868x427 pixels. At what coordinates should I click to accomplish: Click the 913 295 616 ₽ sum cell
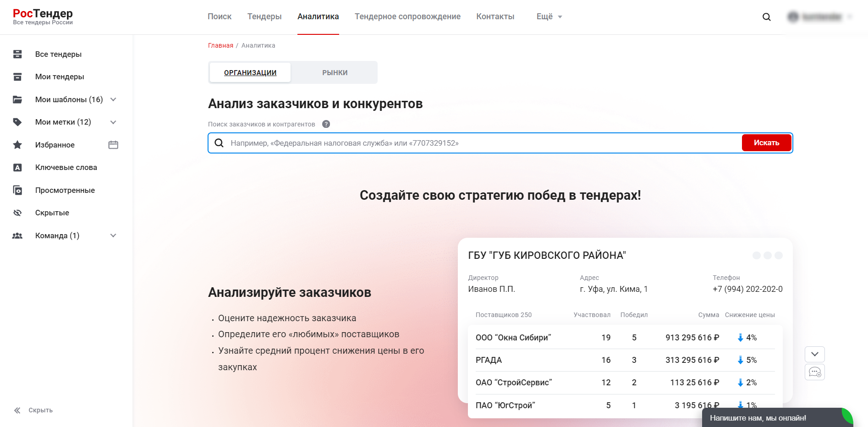pyautogui.click(x=692, y=338)
